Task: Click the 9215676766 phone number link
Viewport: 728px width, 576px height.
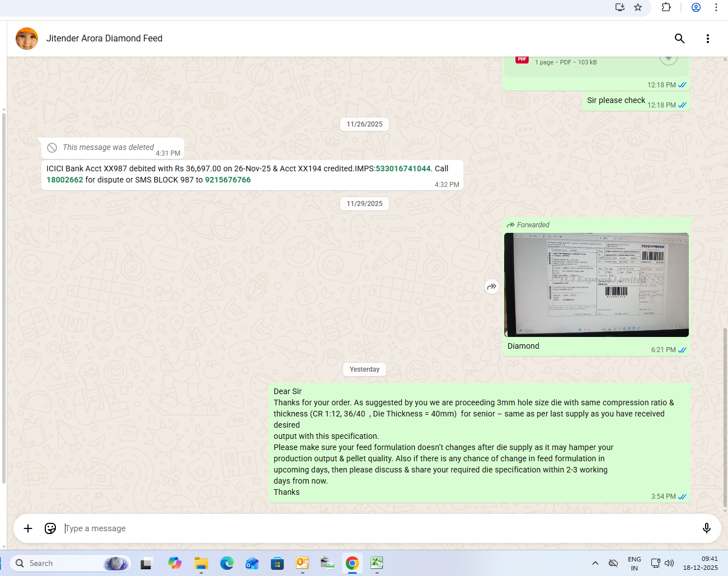Action: pos(228,180)
